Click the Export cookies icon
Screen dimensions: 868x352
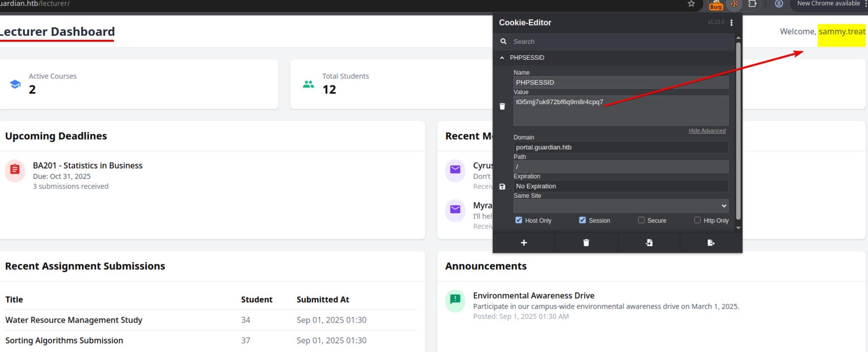click(x=711, y=243)
